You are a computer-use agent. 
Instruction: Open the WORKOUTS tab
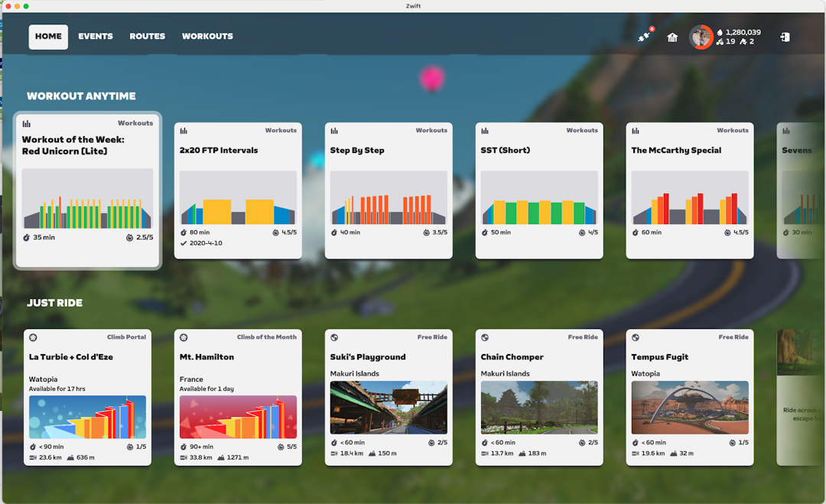[207, 37]
